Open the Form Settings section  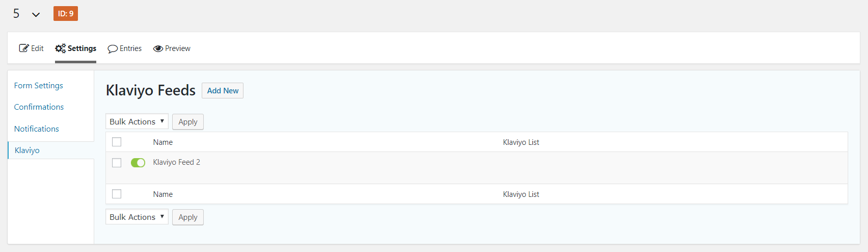coord(39,86)
